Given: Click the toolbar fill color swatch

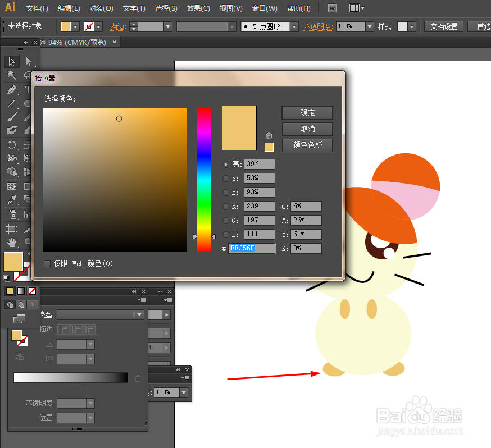Looking at the screenshot, I should coord(13,262).
